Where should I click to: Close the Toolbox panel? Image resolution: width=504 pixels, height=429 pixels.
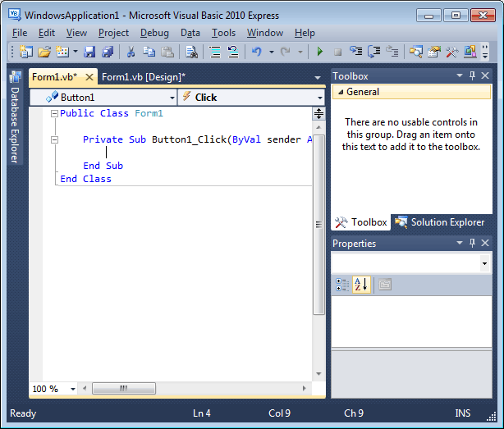point(485,75)
